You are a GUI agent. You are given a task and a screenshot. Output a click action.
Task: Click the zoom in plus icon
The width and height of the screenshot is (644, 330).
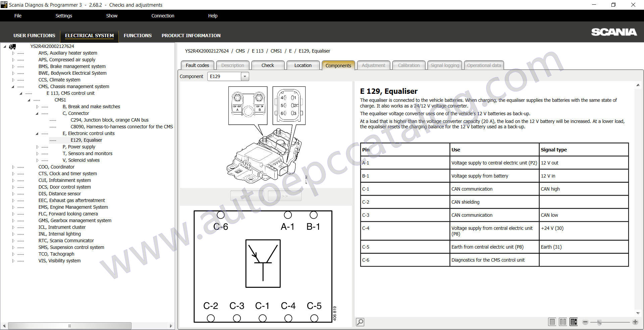(x=635, y=322)
